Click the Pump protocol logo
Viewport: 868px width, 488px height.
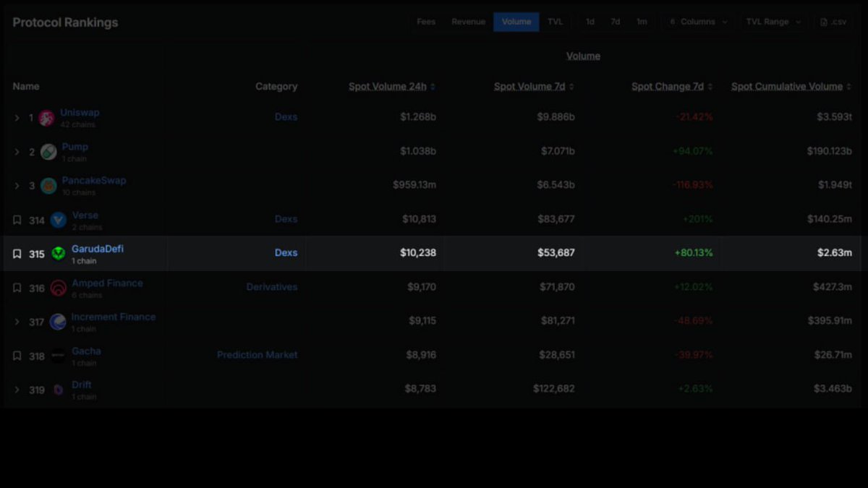48,152
